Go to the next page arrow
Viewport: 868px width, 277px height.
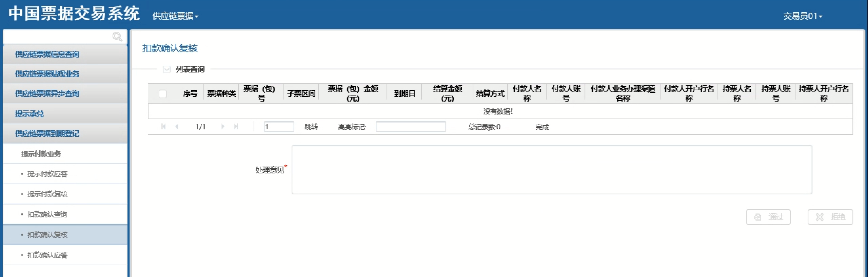(x=222, y=127)
